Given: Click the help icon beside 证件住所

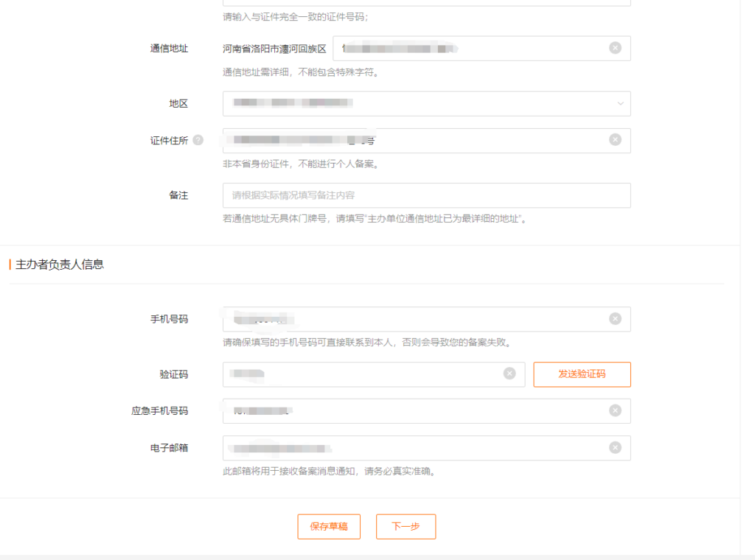Looking at the screenshot, I should 198,140.
